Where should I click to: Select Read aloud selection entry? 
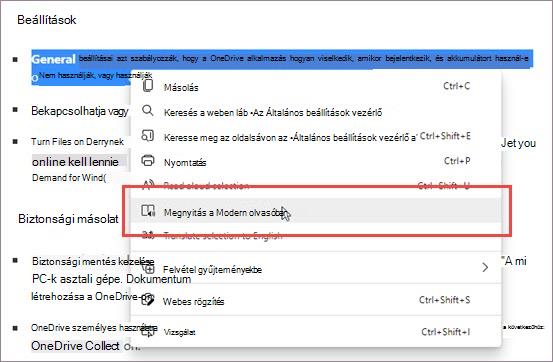pos(316,186)
